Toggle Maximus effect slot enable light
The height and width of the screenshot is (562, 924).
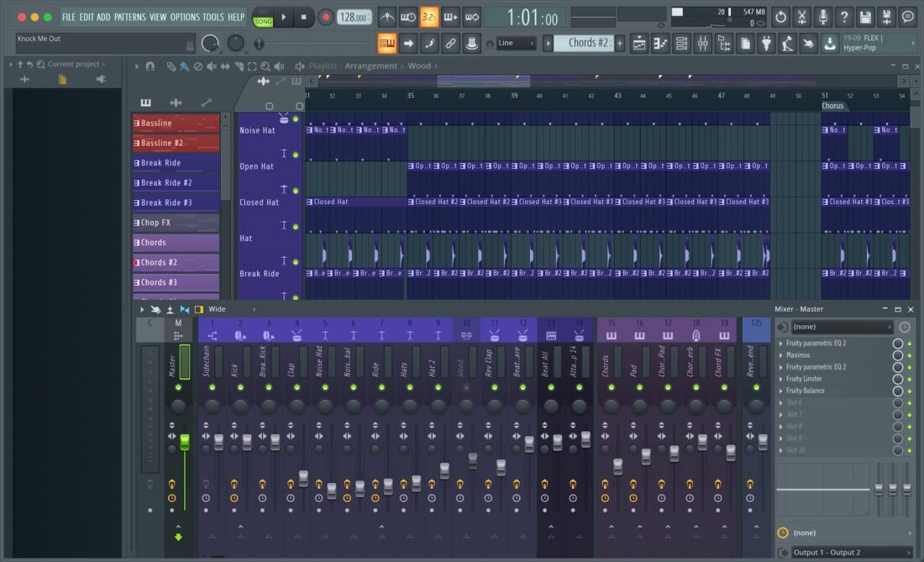909,356
